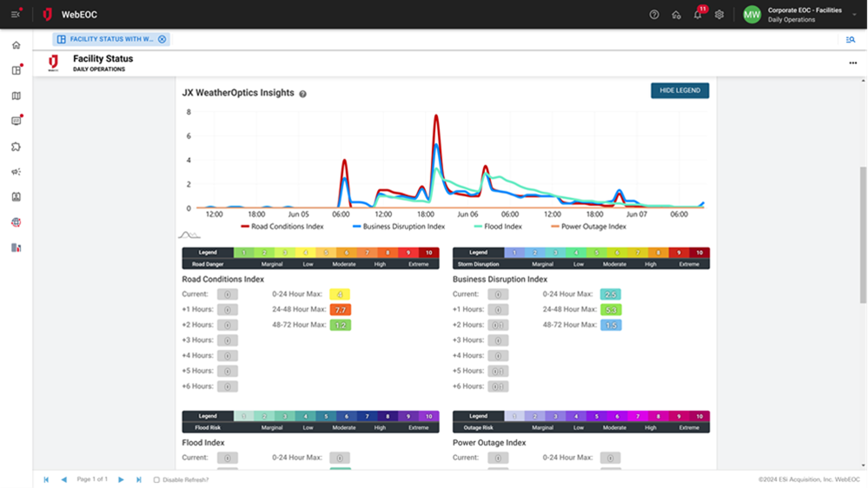Open the messages icon in sidebar
Screen dimensions: 868x488
tap(16, 121)
